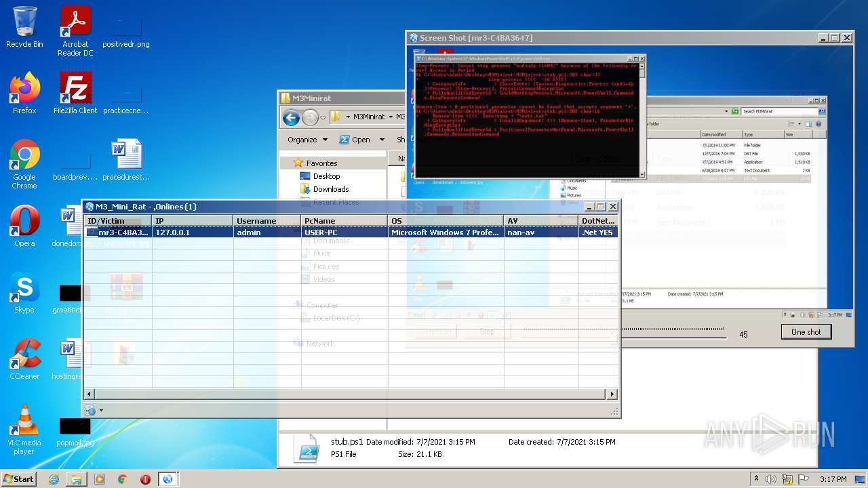Sort by ID/Victim column header
This screenshot has height=488, width=868.
(x=118, y=221)
